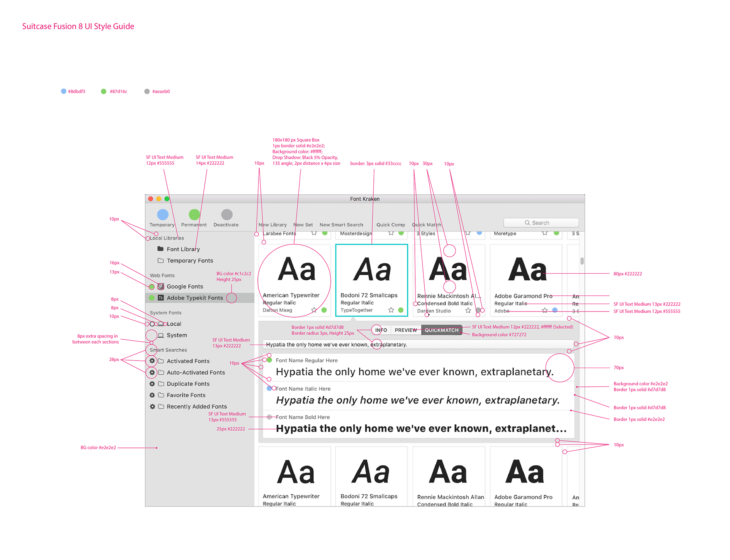Click the star on Mosterdesign tile

point(391,233)
